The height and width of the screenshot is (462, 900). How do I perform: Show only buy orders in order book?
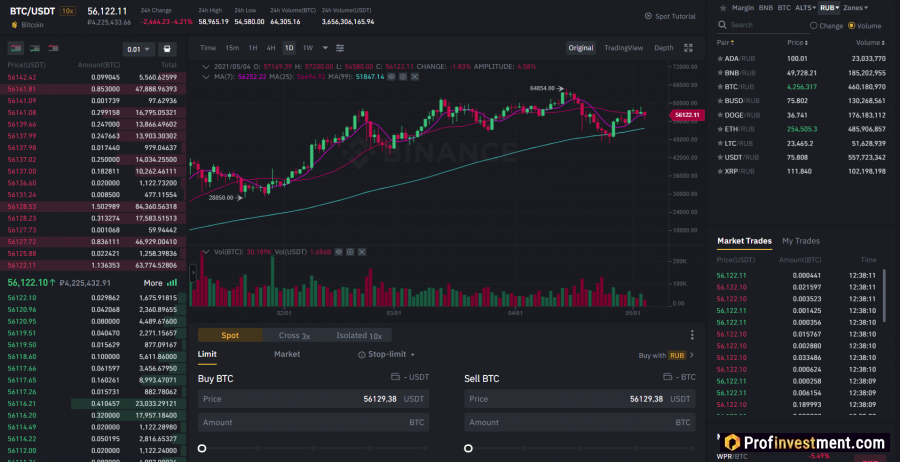pyautogui.click(x=34, y=48)
